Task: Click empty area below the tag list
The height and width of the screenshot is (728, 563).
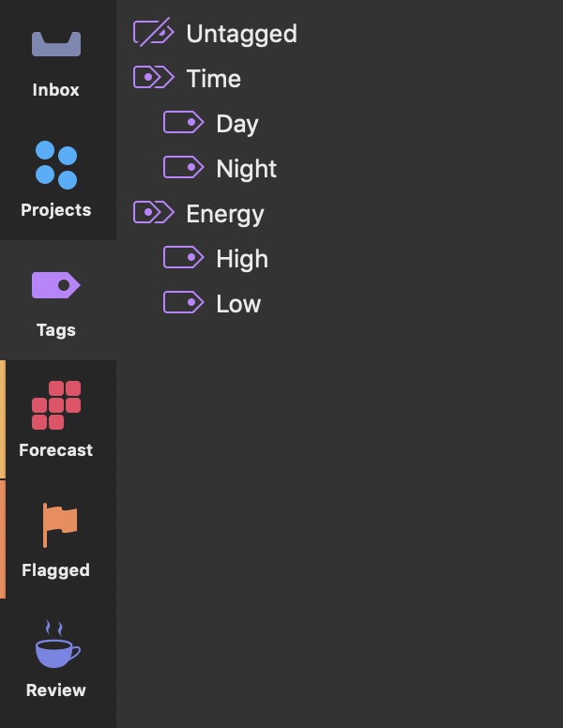Action: click(x=340, y=524)
